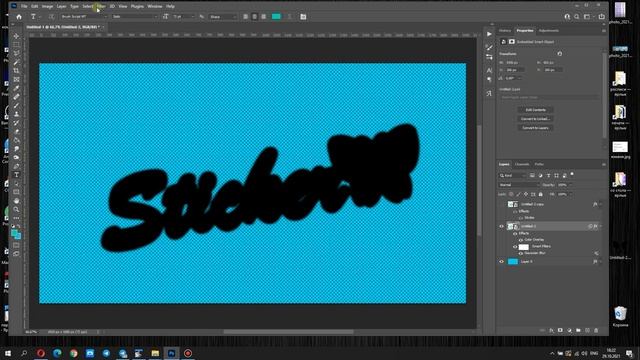Image resolution: width=640 pixels, height=360 pixels.
Task: Toggle lock transparent pixels
Action: click(x=511, y=194)
